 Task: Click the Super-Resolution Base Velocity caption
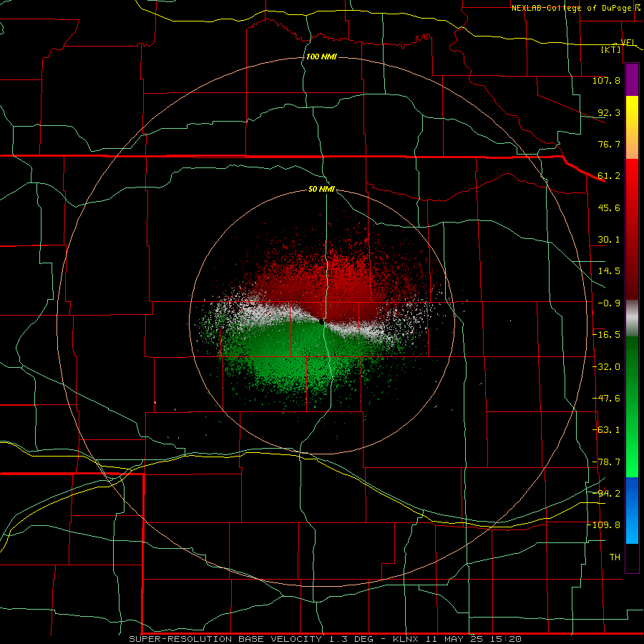(326, 639)
